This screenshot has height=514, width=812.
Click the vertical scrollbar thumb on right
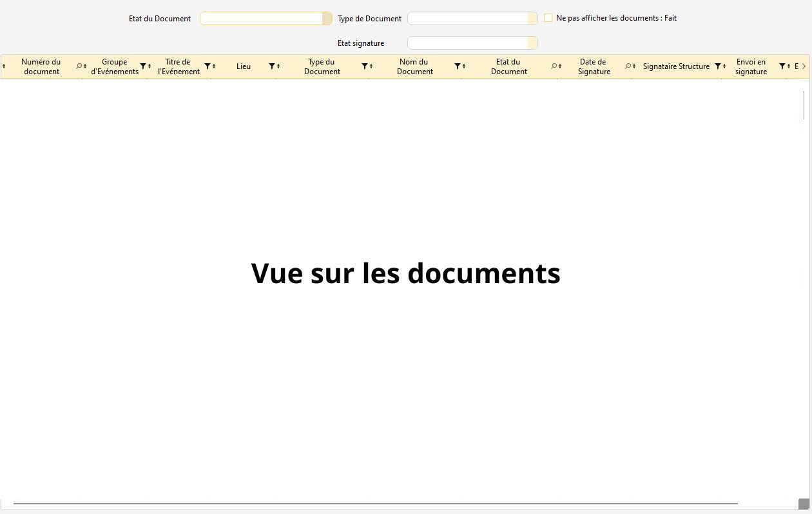(804, 104)
